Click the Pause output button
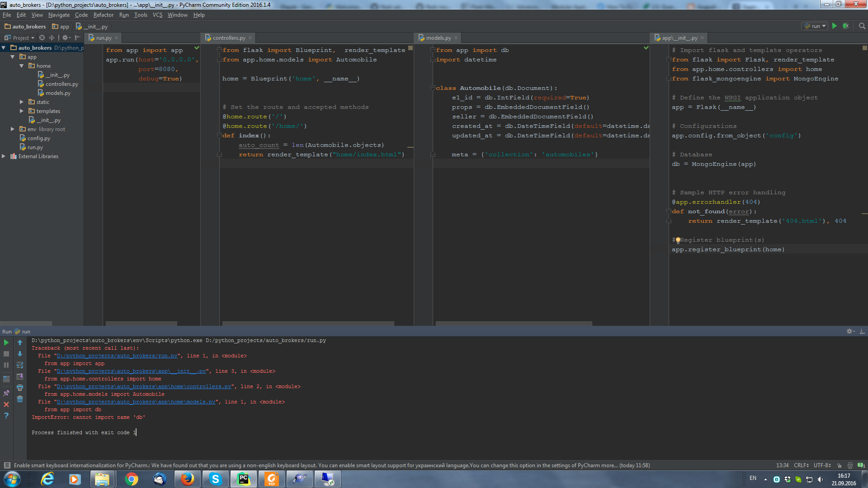 6,365
